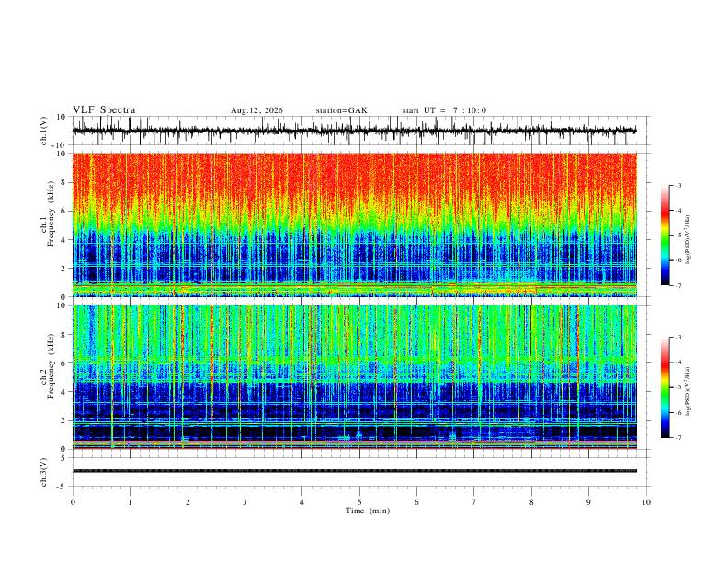728x563 pixels.
Task: Click the VLF Spectra title text
Action: click(104, 109)
